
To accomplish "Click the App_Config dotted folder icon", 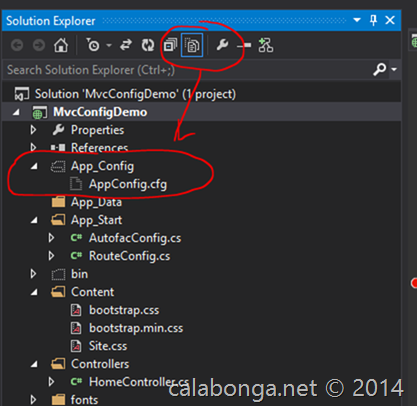I will coord(58,166).
